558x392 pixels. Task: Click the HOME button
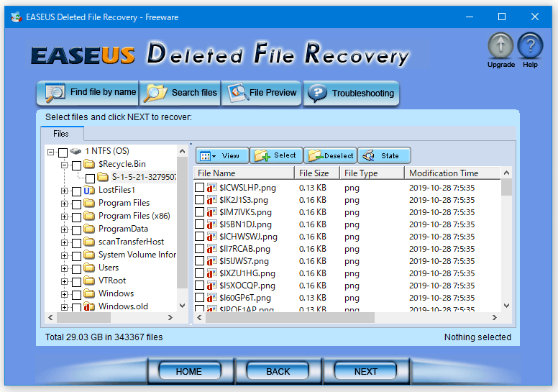[189, 371]
